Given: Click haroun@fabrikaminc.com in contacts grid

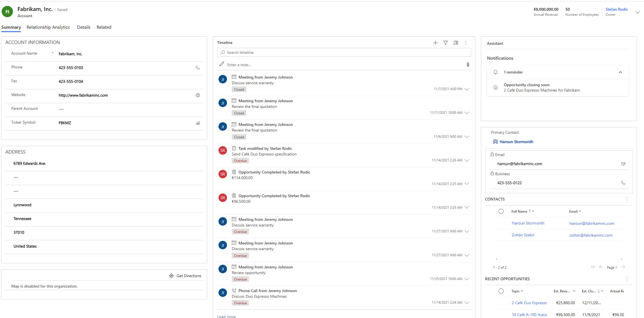Looking at the screenshot, I should (x=592, y=223).
